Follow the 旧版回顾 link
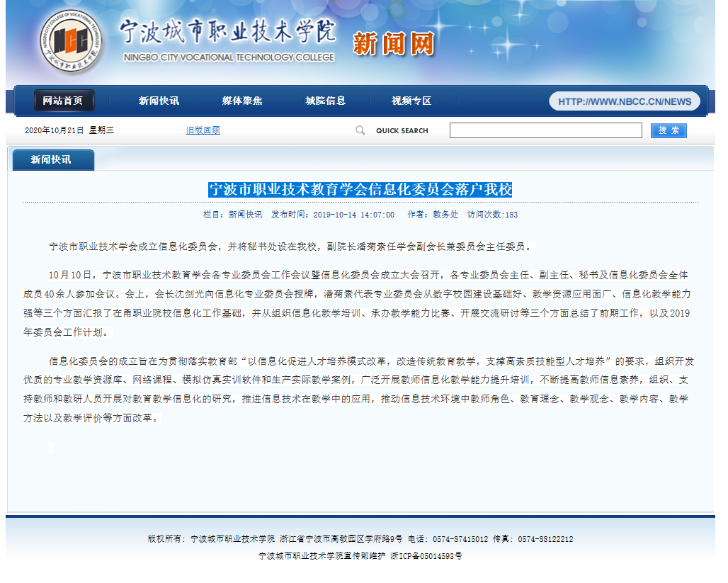Screen dimensions: 728x583 tap(203, 130)
